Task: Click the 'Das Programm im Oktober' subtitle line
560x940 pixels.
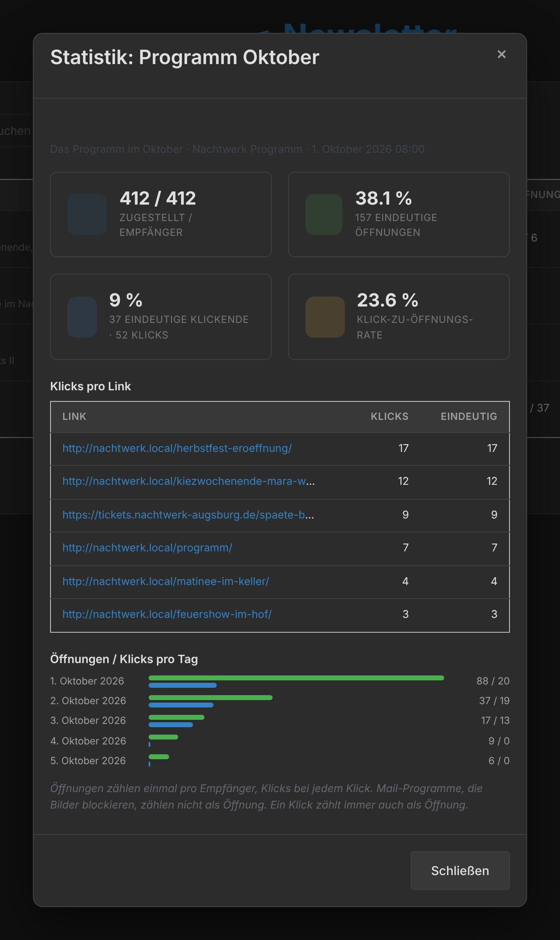Action: 237,149
